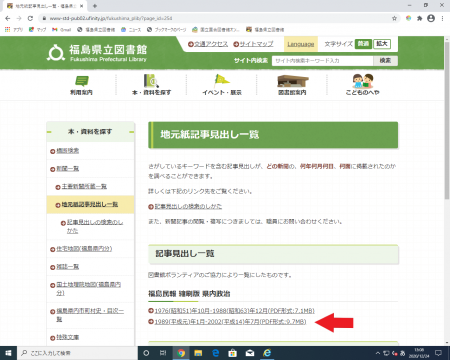Click the Fukushima Prefectural Library logo
Viewport: 450px width, 360px height.
(97, 53)
